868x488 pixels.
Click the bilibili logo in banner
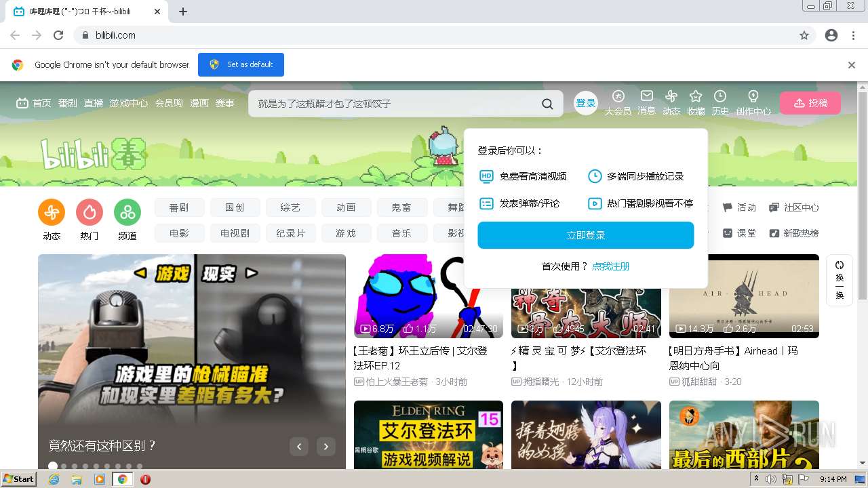94,153
